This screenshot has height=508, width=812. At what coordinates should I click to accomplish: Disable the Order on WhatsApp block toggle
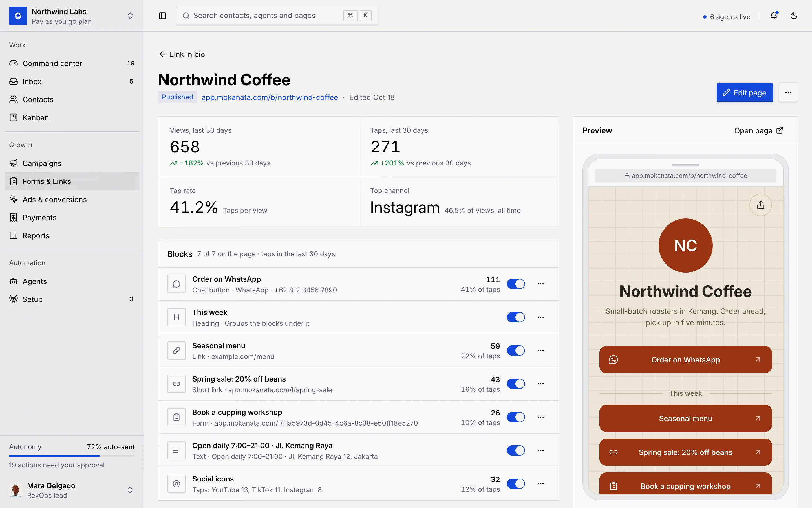516,284
